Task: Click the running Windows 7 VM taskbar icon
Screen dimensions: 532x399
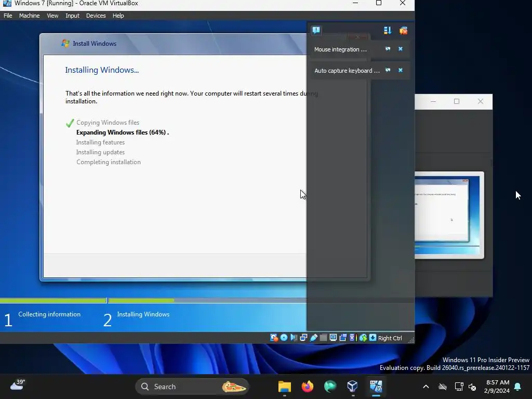Action: [376, 387]
